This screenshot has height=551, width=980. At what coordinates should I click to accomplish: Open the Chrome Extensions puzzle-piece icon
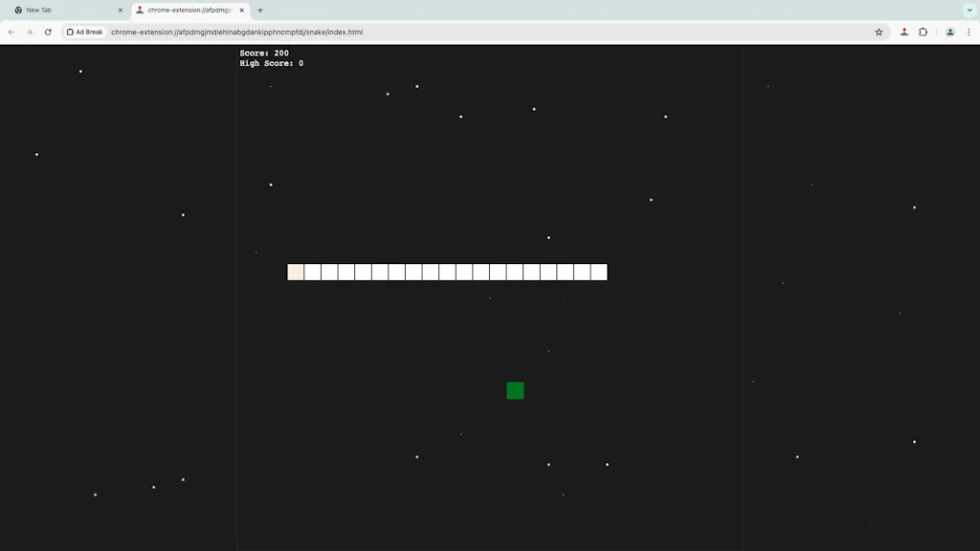tap(922, 32)
